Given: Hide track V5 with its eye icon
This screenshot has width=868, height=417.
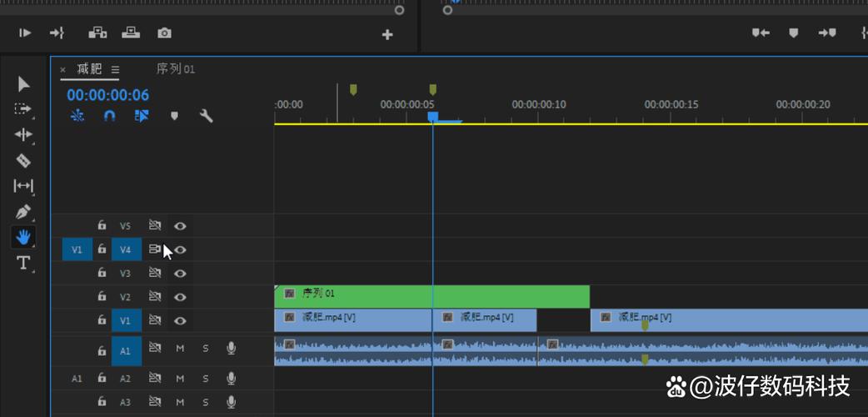Looking at the screenshot, I should 180,226.
